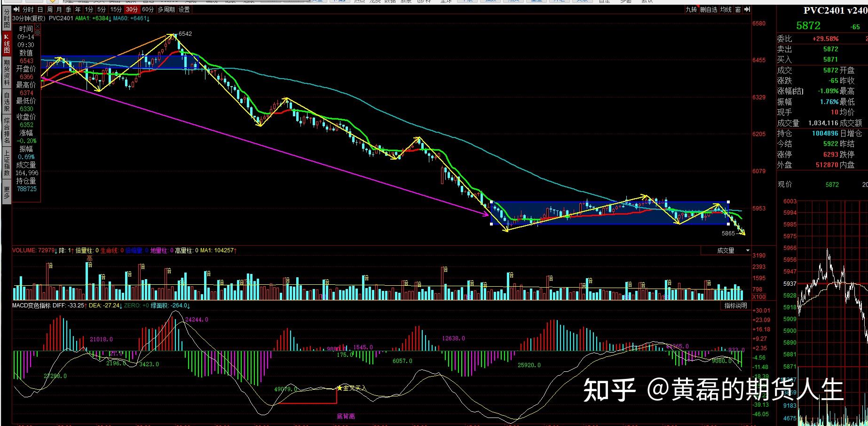The image size is (868, 426).
Task: Switch to 5分 minute chart
Action: click(102, 9)
